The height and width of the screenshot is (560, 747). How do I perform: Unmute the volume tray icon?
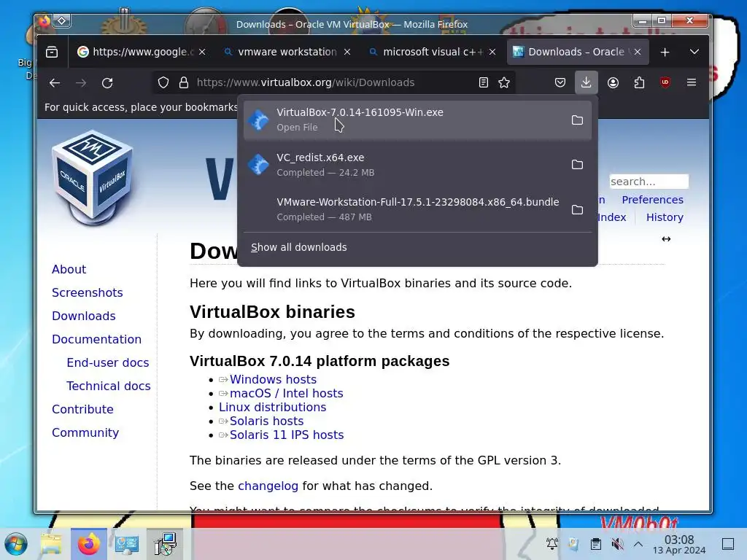tap(617, 544)
